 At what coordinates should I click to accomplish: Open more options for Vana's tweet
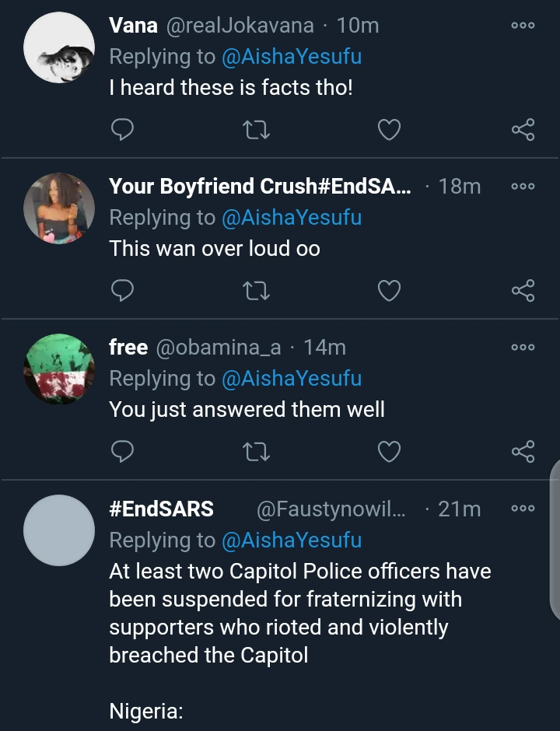523,26
